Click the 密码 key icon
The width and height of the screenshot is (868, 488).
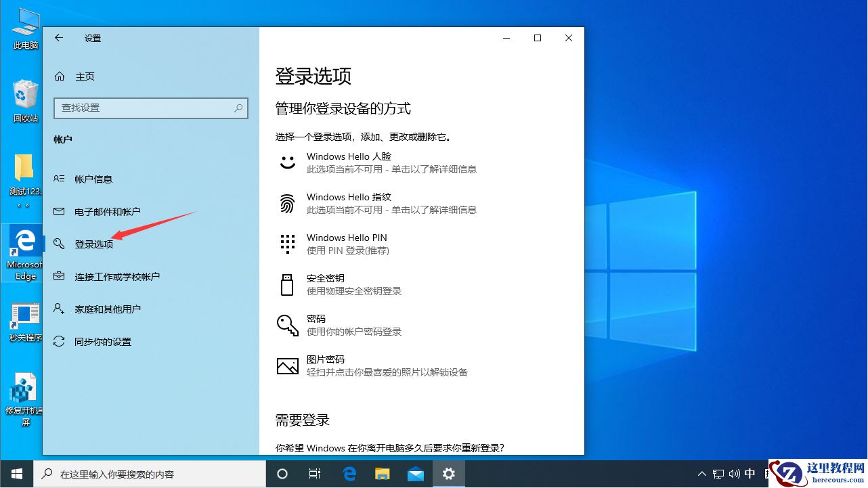point(287,325)
